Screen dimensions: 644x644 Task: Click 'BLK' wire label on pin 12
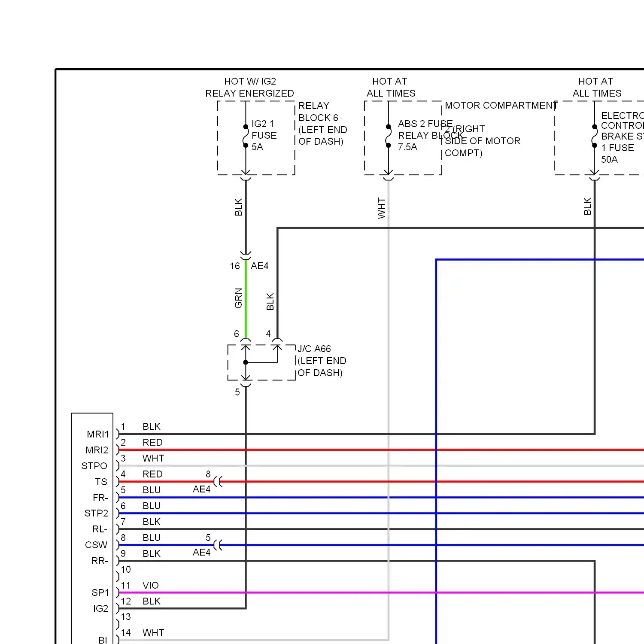pyautogui.click(x=152, y=601)
